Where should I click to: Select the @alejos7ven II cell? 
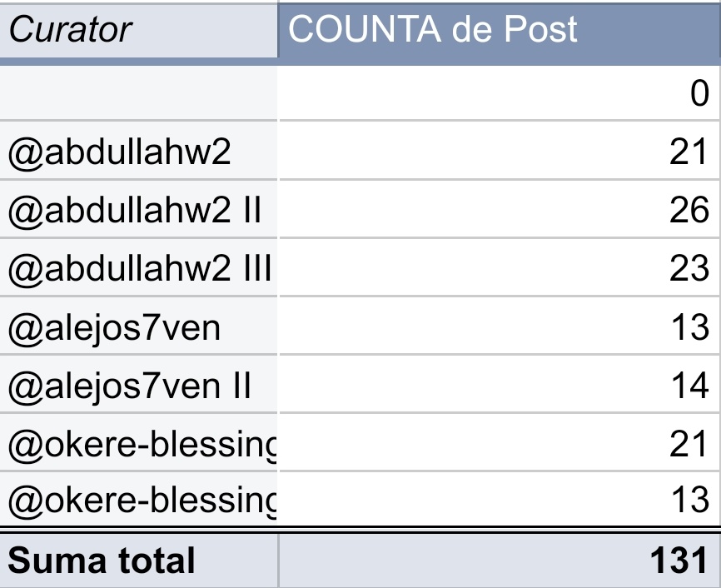point(139,384)
